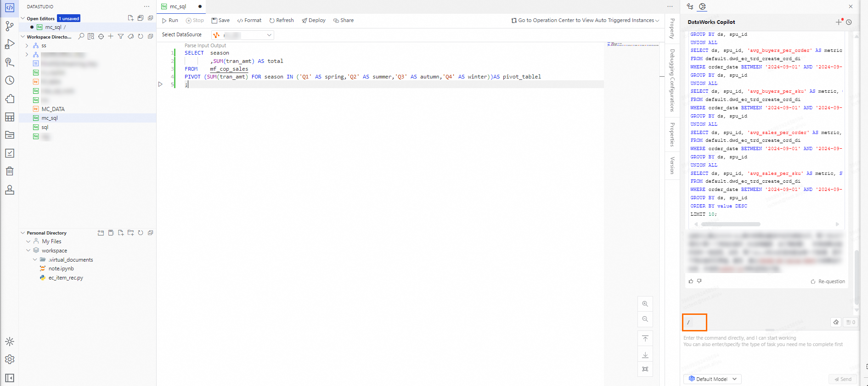
Task: Click the fit-to-screen icon below zoom controls
Action: pos(645,369)
